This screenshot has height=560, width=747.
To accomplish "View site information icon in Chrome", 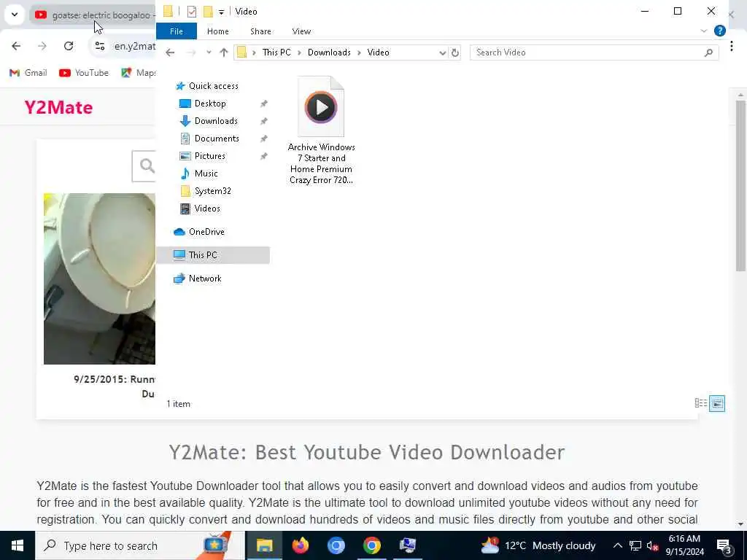I will (99, 46).
